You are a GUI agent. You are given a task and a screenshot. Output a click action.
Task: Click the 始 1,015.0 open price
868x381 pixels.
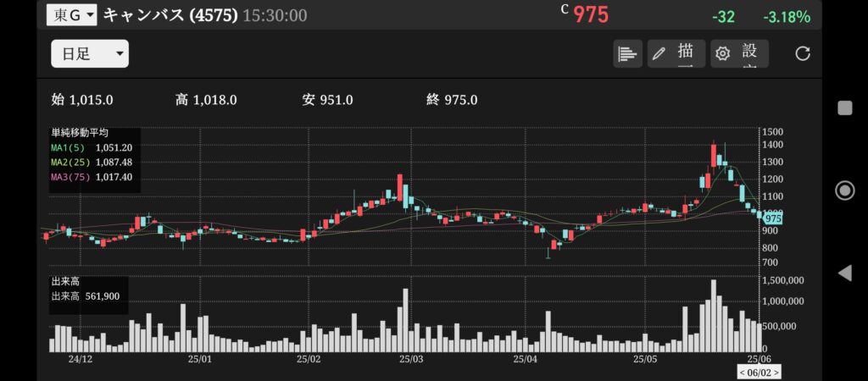click(x=82, y=100)
